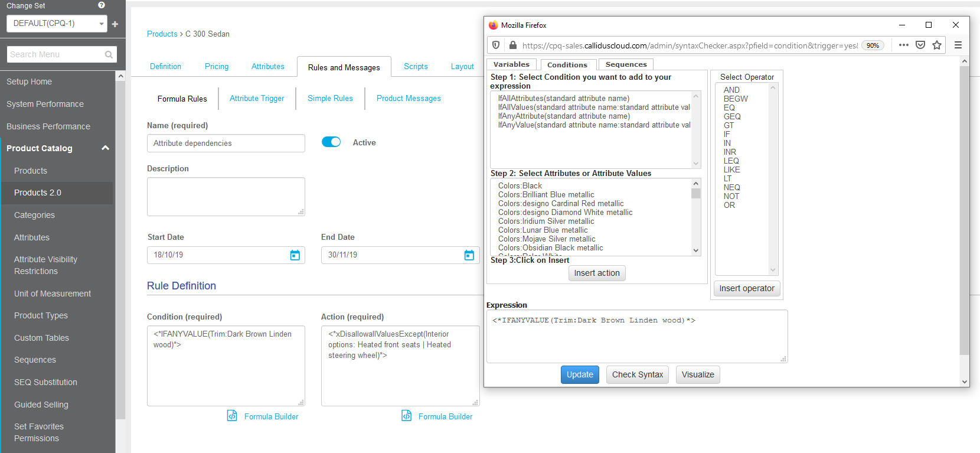
Task: Select the LIKE operator
Action: pyautogui.click(x=731, y=170)
